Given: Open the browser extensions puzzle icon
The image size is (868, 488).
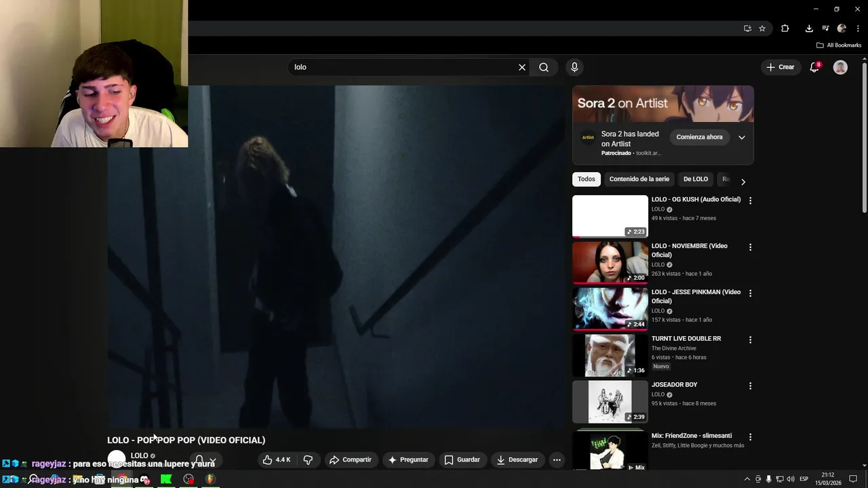Looking at the screenshot, I should (785, 28).
